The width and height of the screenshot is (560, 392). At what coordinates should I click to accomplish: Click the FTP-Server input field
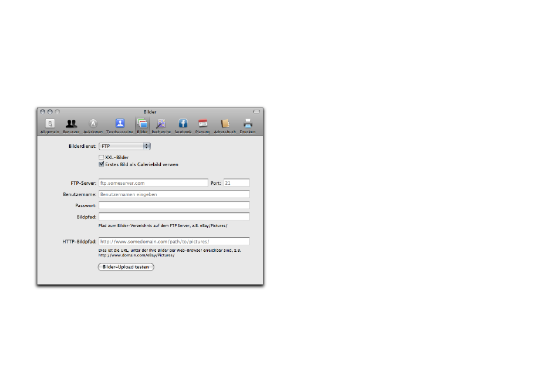click(x=153, y=183)
